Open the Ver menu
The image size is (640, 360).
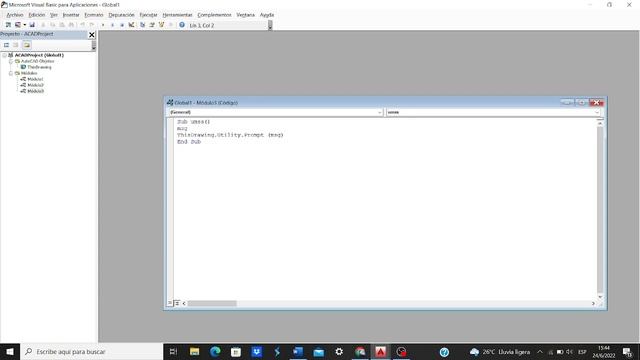click(54, 15)
